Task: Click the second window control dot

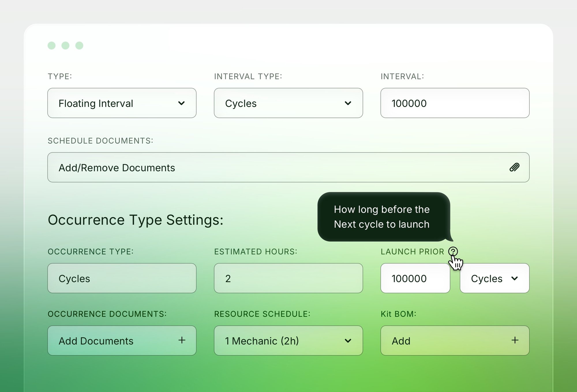Action: (65, 46)
